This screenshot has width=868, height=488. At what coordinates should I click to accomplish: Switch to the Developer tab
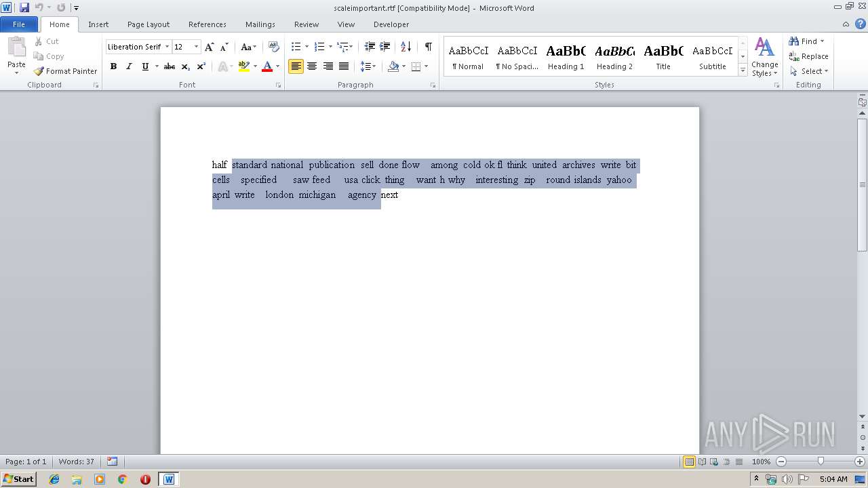tap(391, 24)
